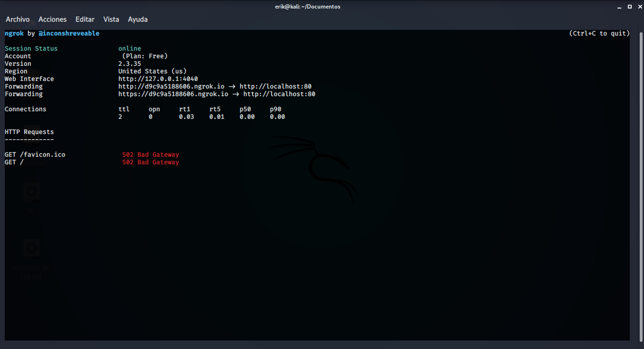This screenshot has height=349, width=644.
Task: Click the 0.00 value under p90
Action: click(x=277, y=117)
